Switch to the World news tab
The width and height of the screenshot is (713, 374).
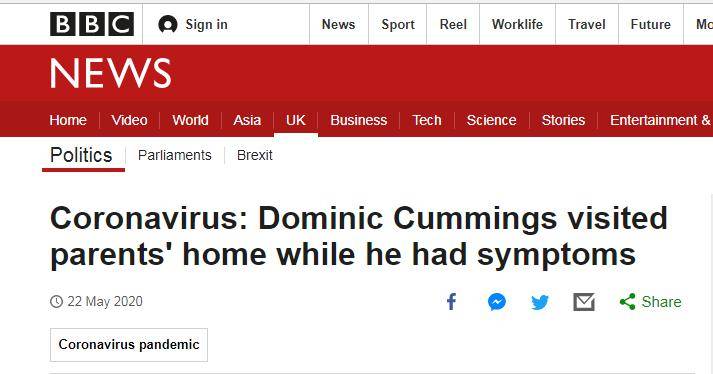pyautogui.click(x=190, y=120)
